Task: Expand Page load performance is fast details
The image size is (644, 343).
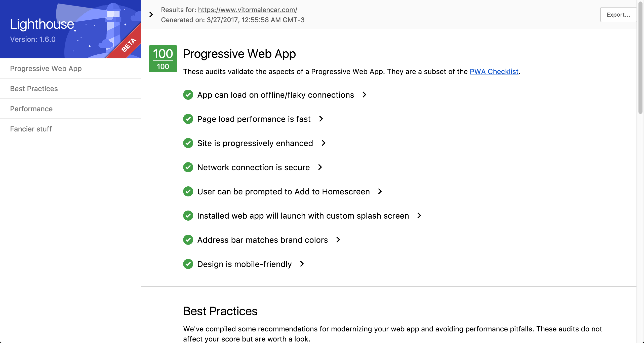Action: (321, 119)
